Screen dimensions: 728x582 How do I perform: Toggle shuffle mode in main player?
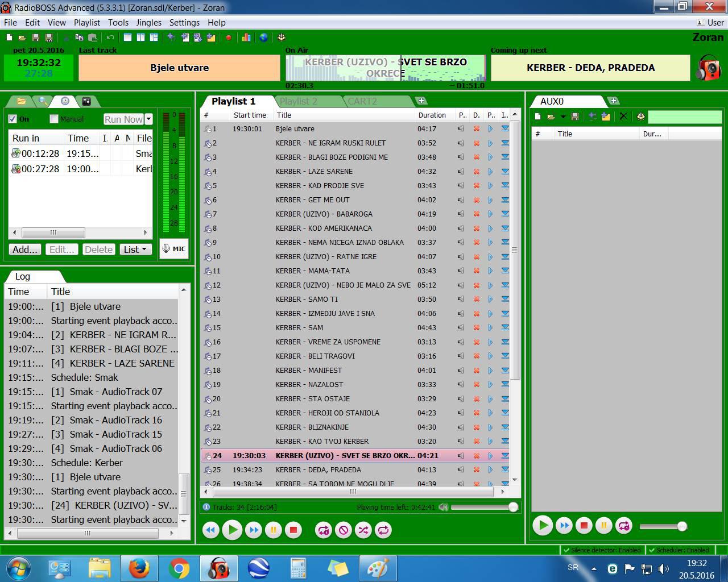(x=363, y=530)
